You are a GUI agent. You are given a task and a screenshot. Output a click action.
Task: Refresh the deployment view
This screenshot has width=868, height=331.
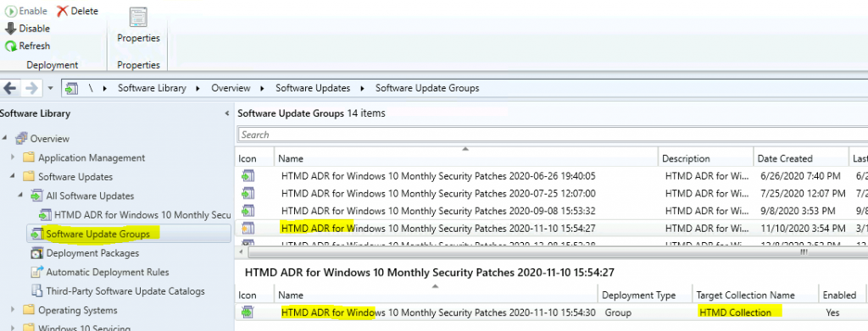(27, 46)
